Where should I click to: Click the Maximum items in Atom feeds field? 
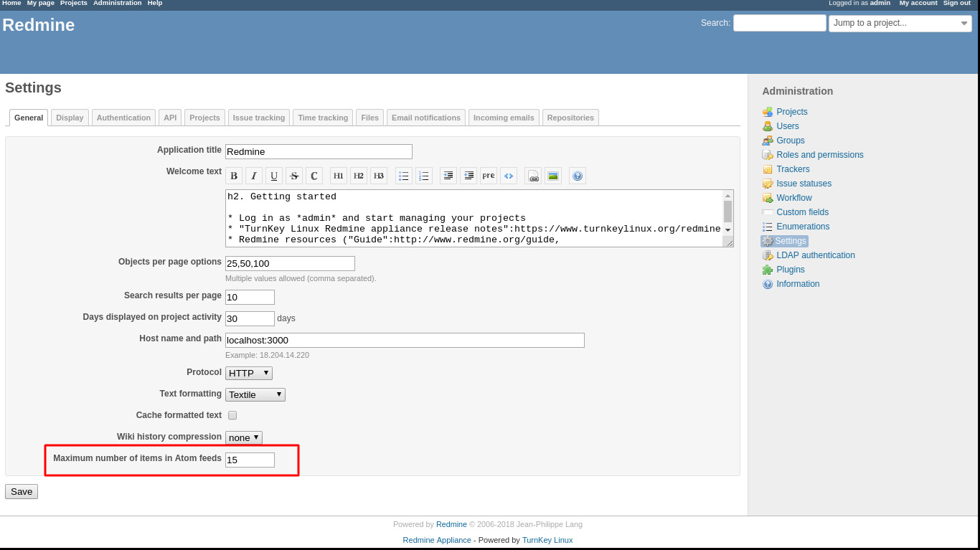(x=249, y=460)
